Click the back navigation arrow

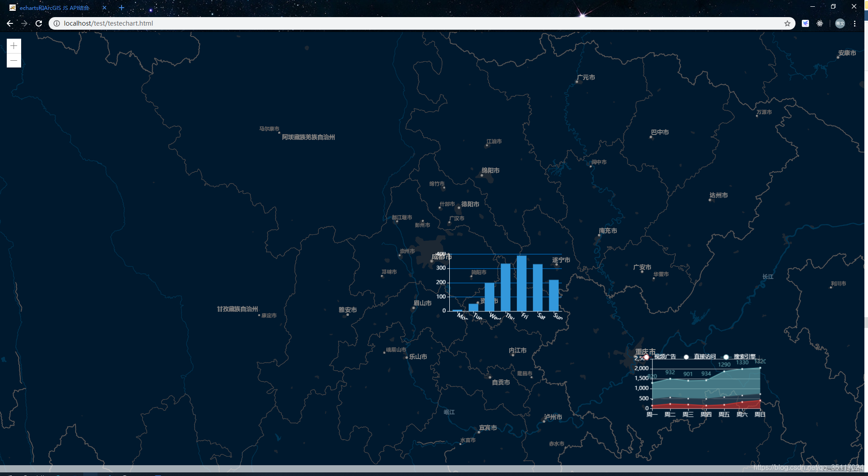point(10,23)
